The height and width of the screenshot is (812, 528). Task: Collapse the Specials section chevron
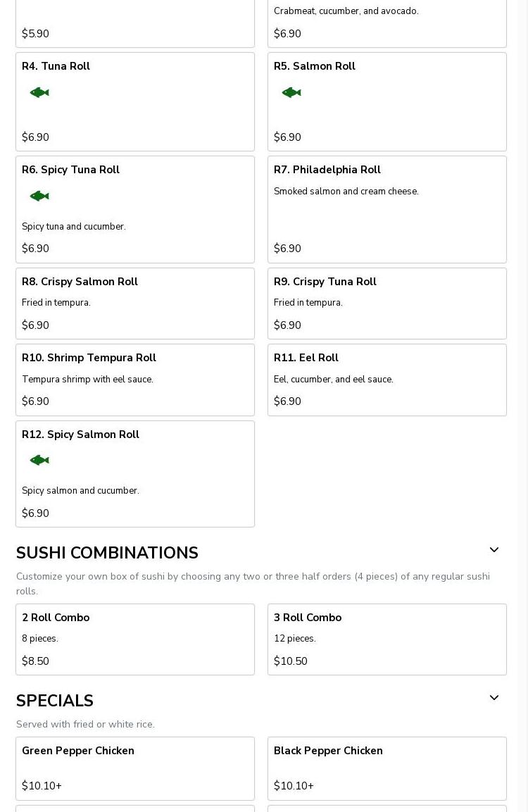tap(494, 698)
